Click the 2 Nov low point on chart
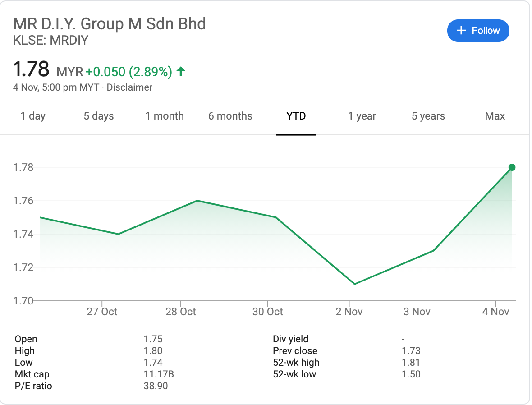 (355, 284)
